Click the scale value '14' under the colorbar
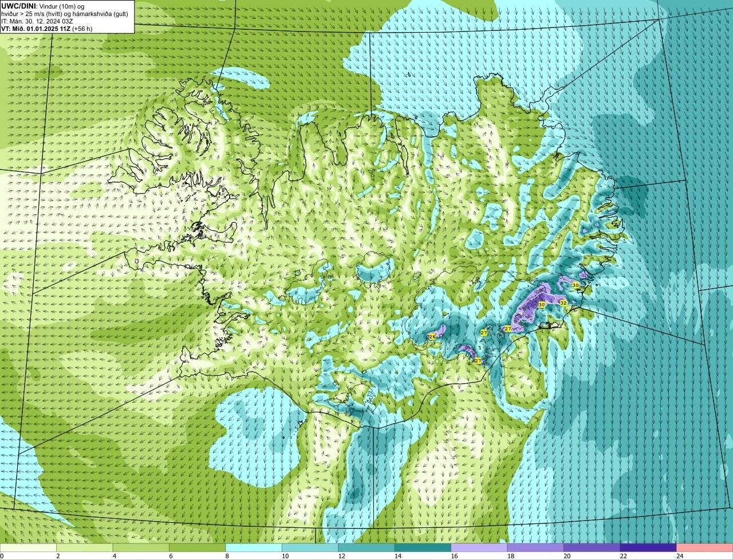 coord(397,555)
